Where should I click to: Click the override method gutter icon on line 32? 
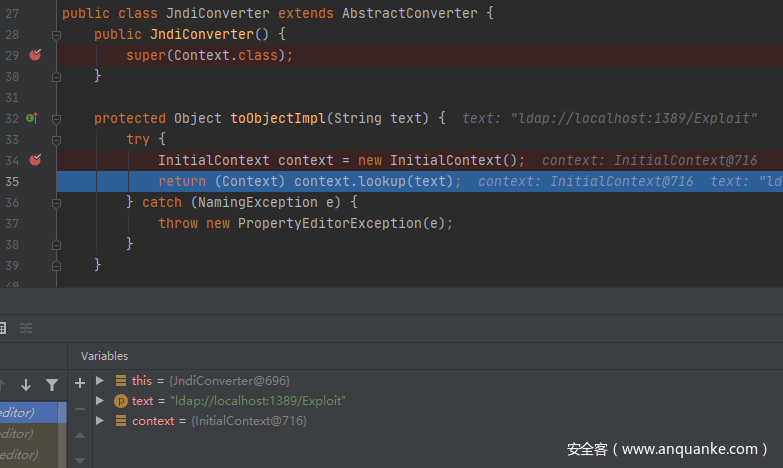point(31,118)
